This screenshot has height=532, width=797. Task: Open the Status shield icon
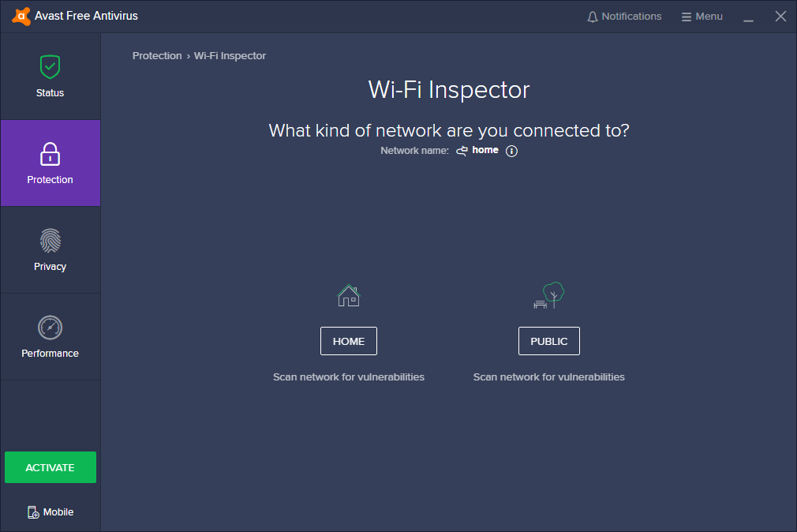pos(50,67)
